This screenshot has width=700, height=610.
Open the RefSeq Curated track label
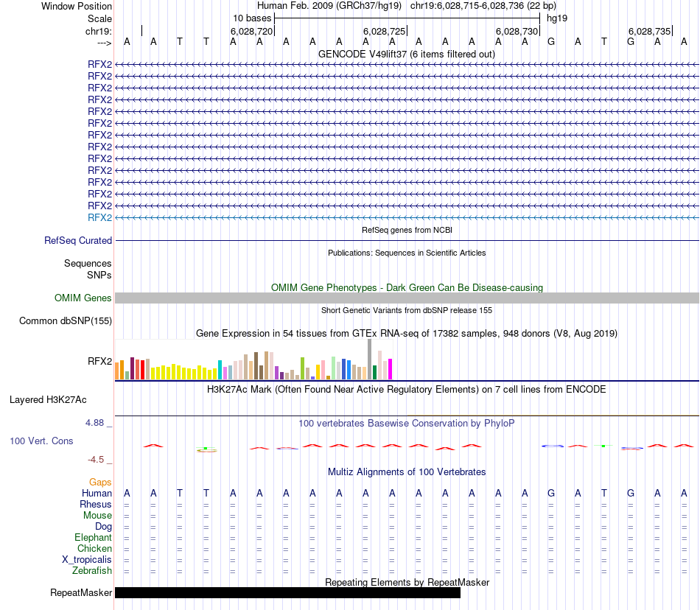click(78, 240)
